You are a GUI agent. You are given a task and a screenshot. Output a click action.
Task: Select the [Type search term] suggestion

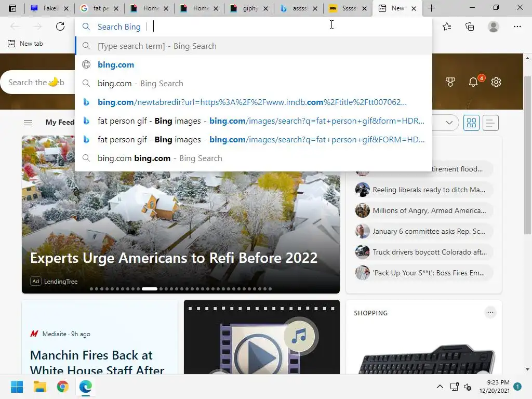(x=254, y=46)
